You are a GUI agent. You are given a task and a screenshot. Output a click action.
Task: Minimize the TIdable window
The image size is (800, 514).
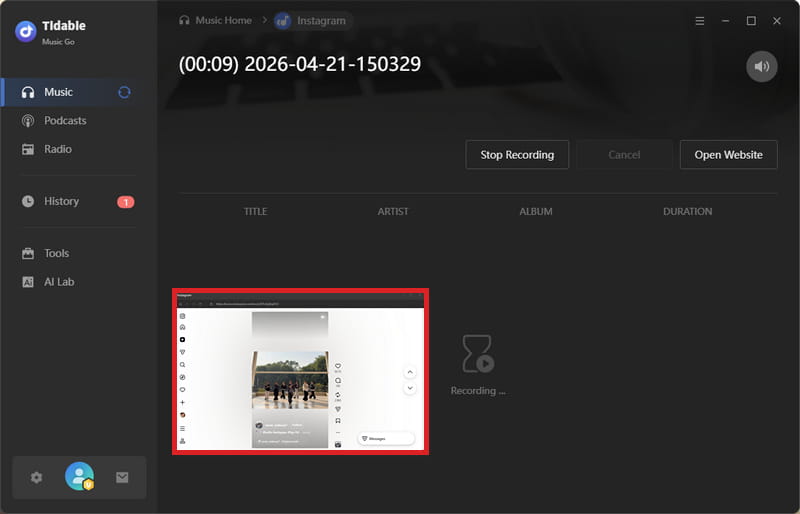[x=725, y=21]
